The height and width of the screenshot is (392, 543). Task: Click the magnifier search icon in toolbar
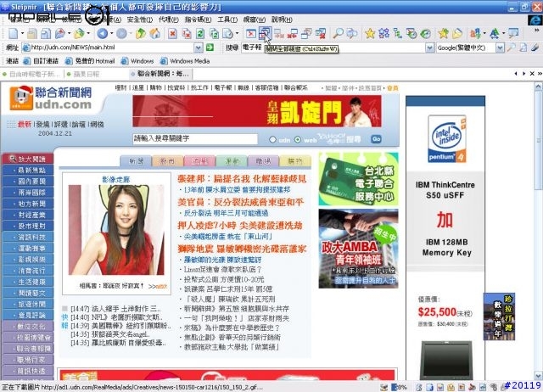(x=338, y=34)
